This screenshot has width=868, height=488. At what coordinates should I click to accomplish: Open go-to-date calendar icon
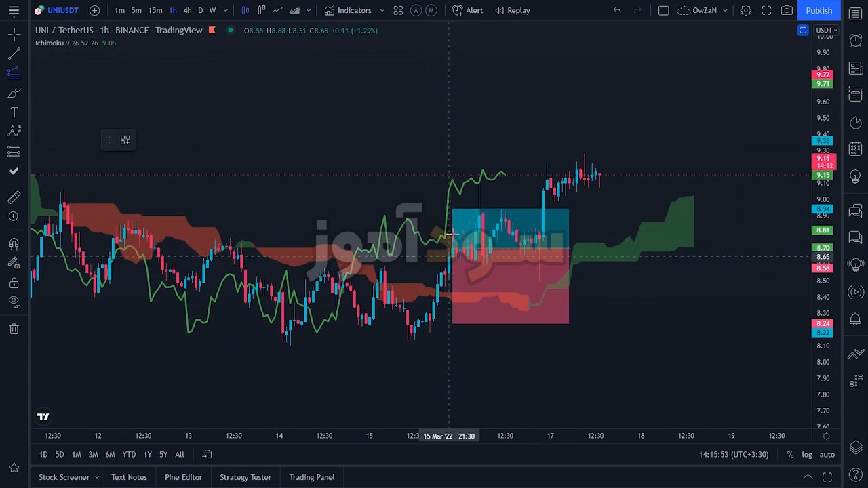(207, 455)
